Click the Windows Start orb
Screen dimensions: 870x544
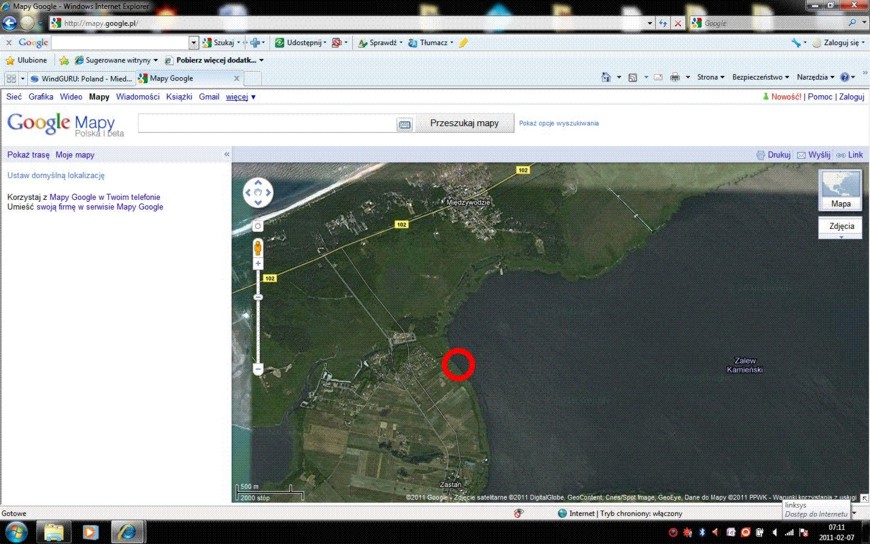15,532
